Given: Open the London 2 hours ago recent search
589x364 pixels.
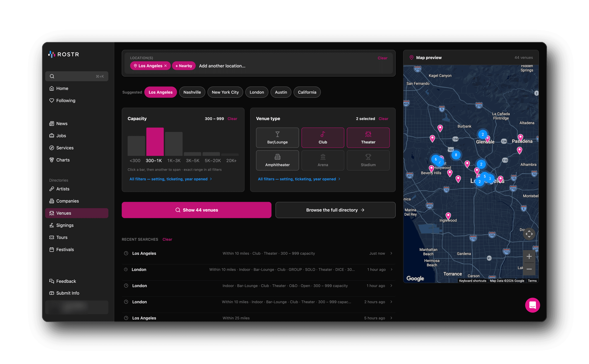Looking at the screenshot, I should coord(258,302).
